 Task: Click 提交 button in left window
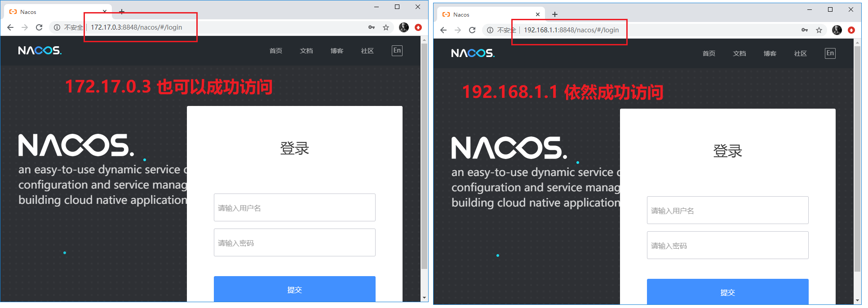click(295, 289)
